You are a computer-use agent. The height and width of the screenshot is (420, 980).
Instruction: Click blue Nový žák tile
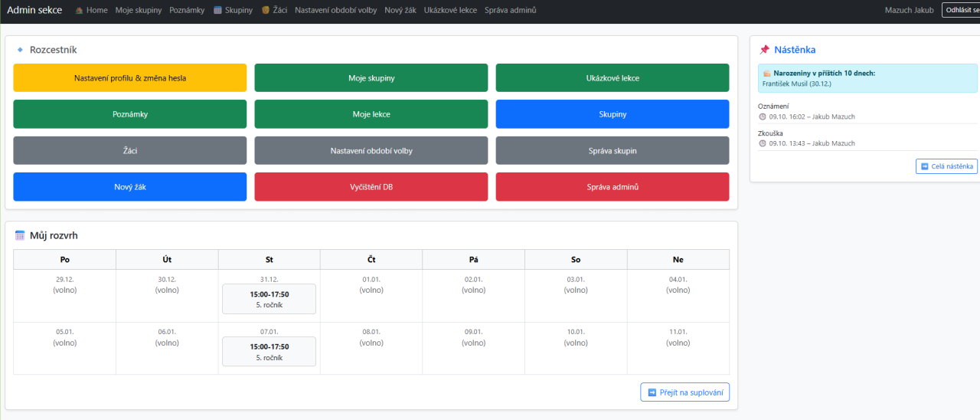pyautogui.click(x=130, y=187)
